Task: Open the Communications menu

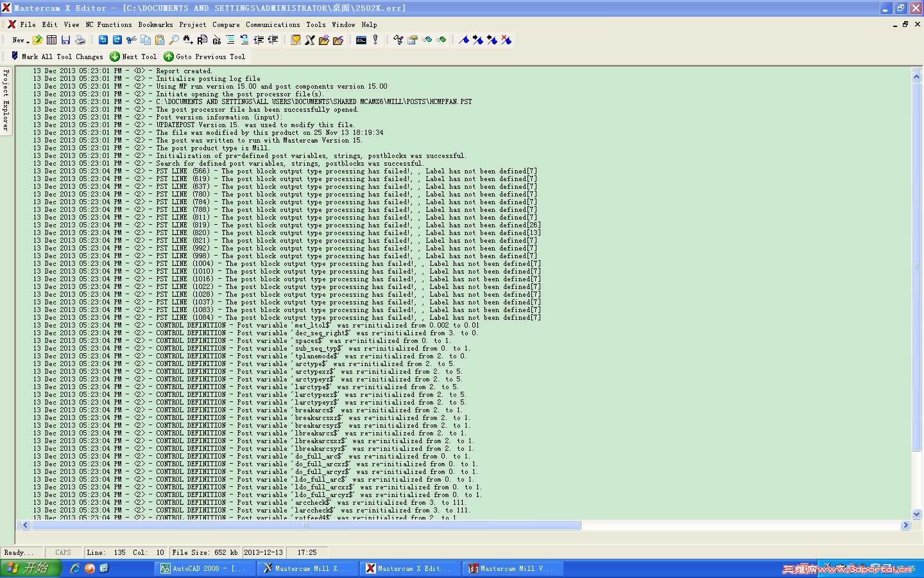Action: [273, 24]
